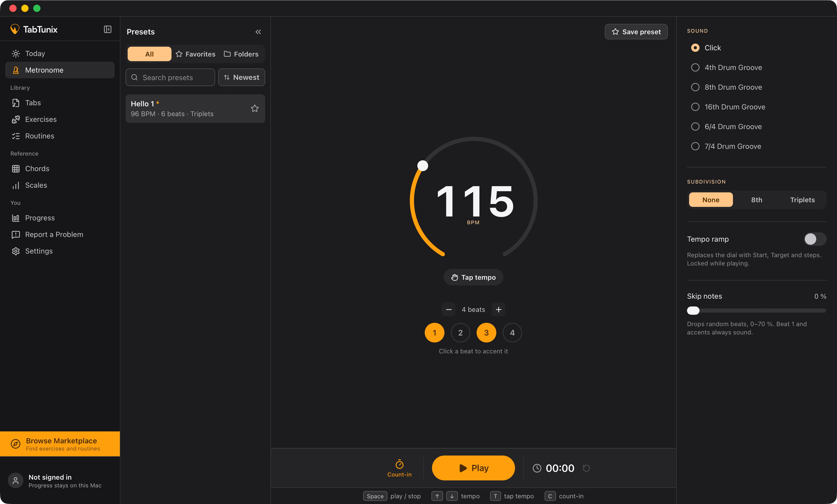Set subdivision to None
This screenshot has width=837, height=504.
pyautogui.click(x=711, y=200)
